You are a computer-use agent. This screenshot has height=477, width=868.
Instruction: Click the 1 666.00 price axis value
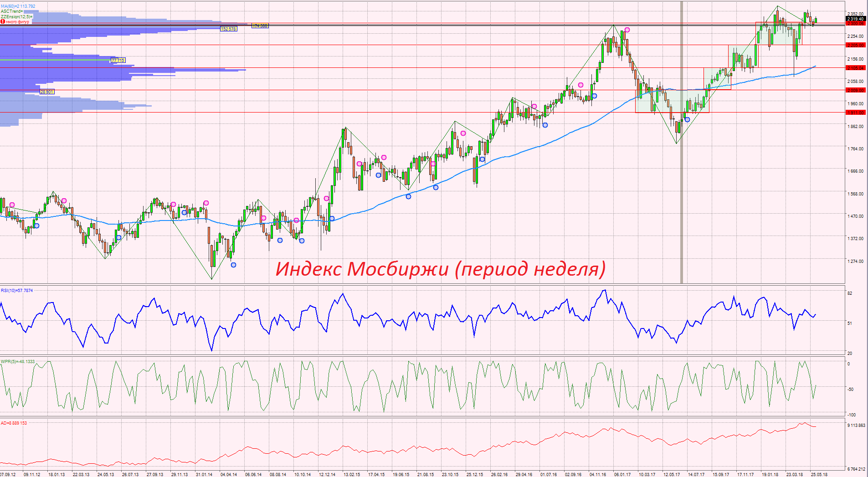click(x=855, y=171)
